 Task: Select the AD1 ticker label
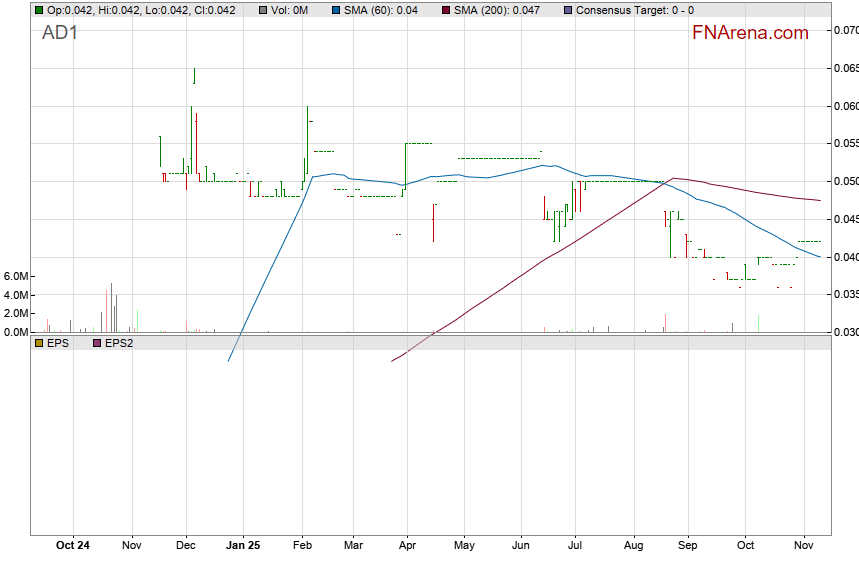coord(60,33)
